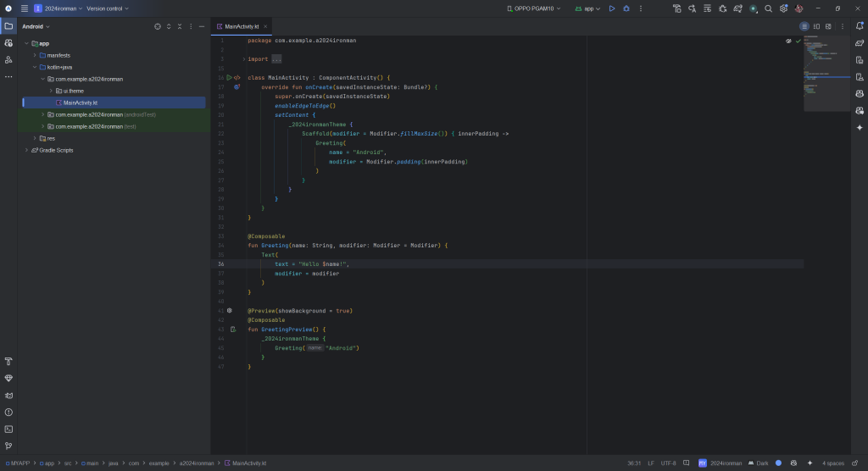Open IDE settings gear
This screenshot has width=868, height=471.
tap(783, 8)
